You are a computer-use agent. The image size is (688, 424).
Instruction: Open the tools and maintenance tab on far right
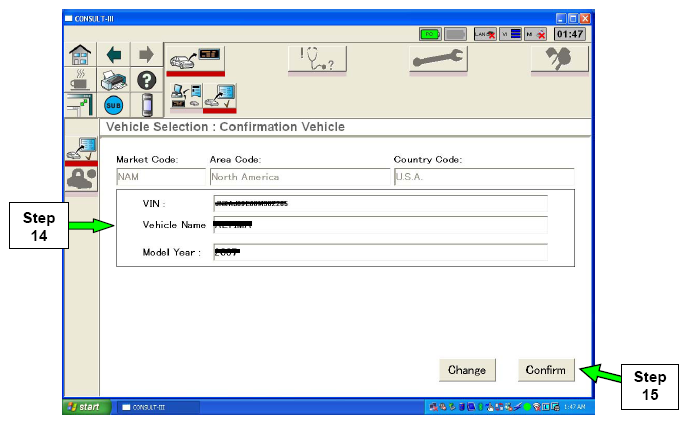click(559, 60)
